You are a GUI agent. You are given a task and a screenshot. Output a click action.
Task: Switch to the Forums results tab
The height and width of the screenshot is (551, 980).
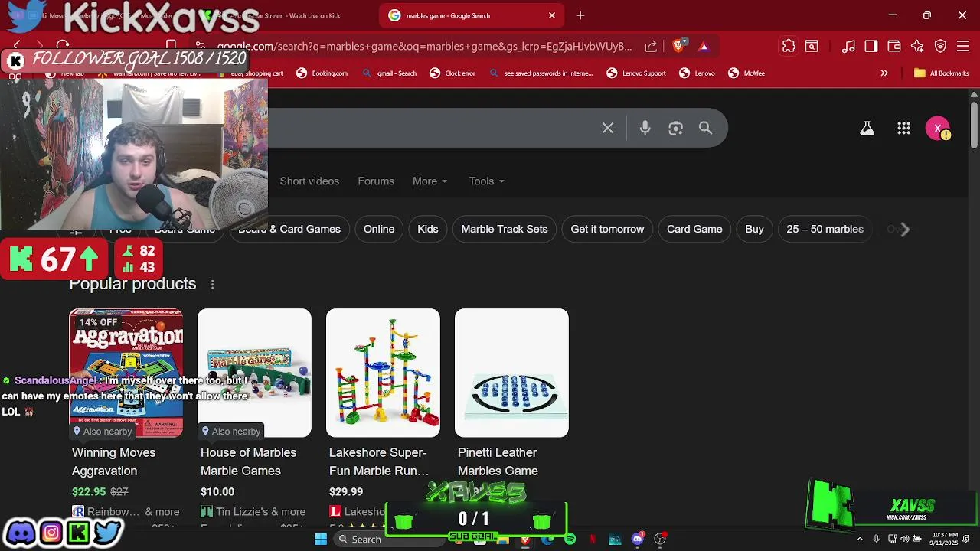click(x=376, y=181)
